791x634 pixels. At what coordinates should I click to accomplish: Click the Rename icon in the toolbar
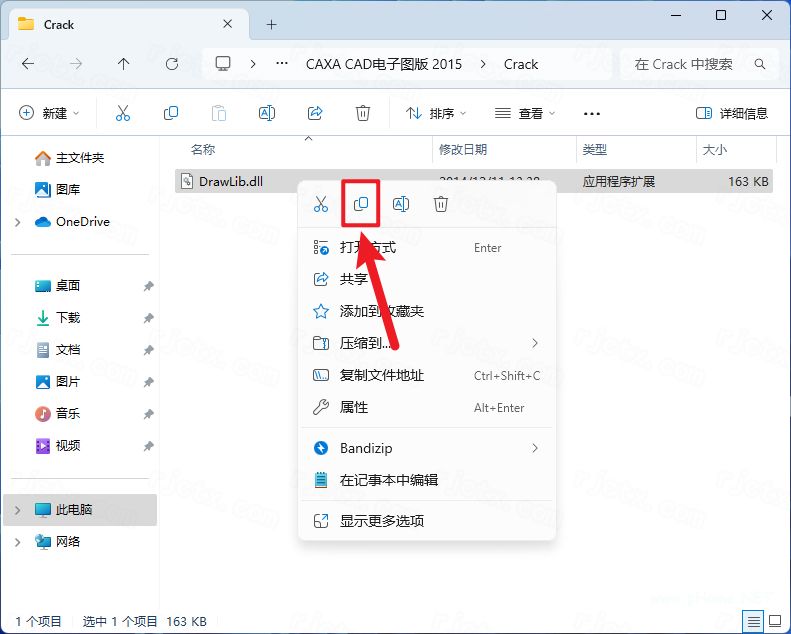click(267, 113)
